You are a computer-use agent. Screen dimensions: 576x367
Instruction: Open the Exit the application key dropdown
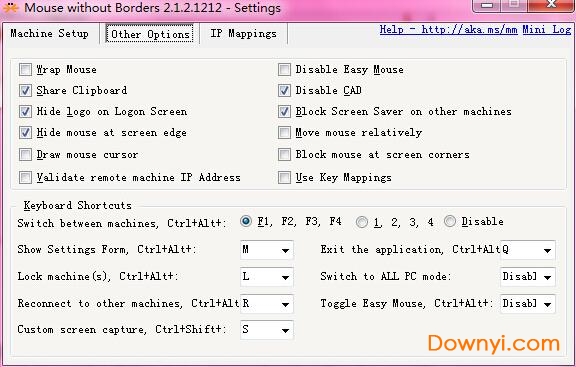pos(528,250)
